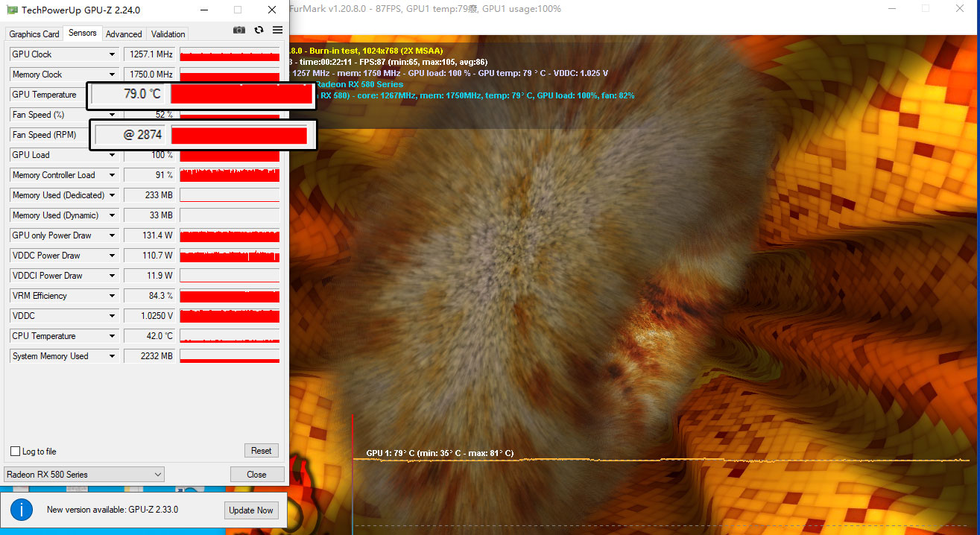Viewport: 980px width, 535px height.
Task: Click the 11.9 W VDDCI power value
Action: (149, 276)
